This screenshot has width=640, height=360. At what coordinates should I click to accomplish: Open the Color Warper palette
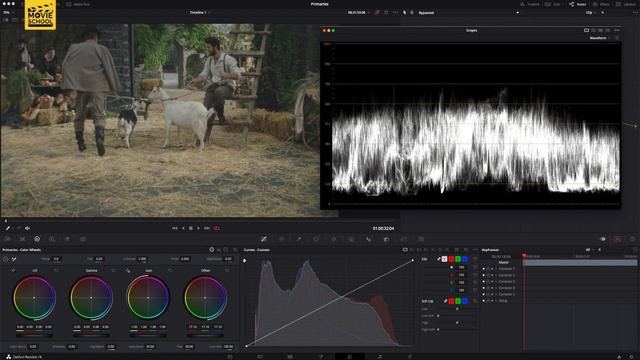[x=281, y=239]
